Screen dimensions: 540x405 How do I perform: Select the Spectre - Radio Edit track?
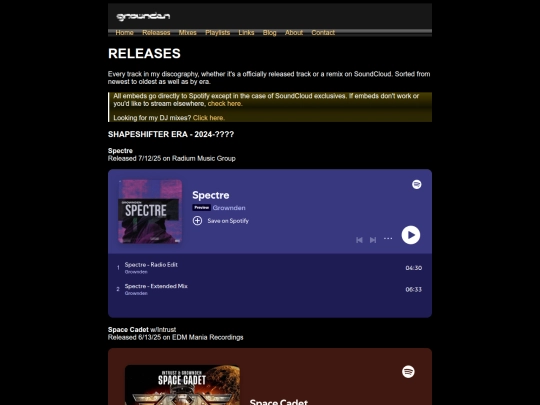pos(270,268)
